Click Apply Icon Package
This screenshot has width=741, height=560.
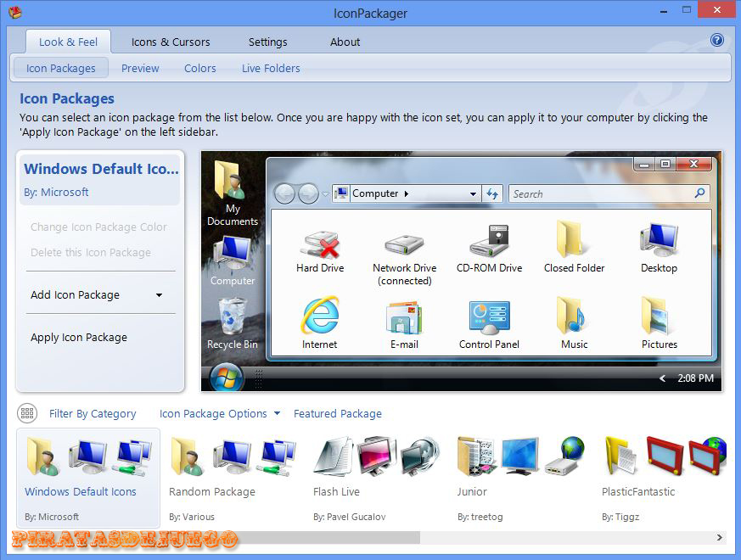point(79,337)
